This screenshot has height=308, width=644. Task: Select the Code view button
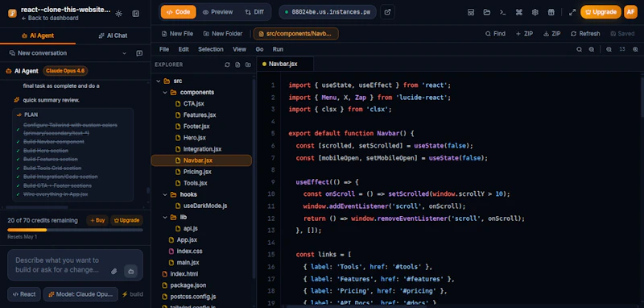(x=178, y=12)
